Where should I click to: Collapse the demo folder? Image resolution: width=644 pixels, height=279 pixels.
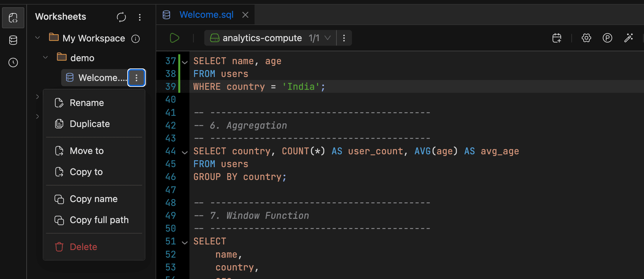pyautogui.click(x=45, y=58)
